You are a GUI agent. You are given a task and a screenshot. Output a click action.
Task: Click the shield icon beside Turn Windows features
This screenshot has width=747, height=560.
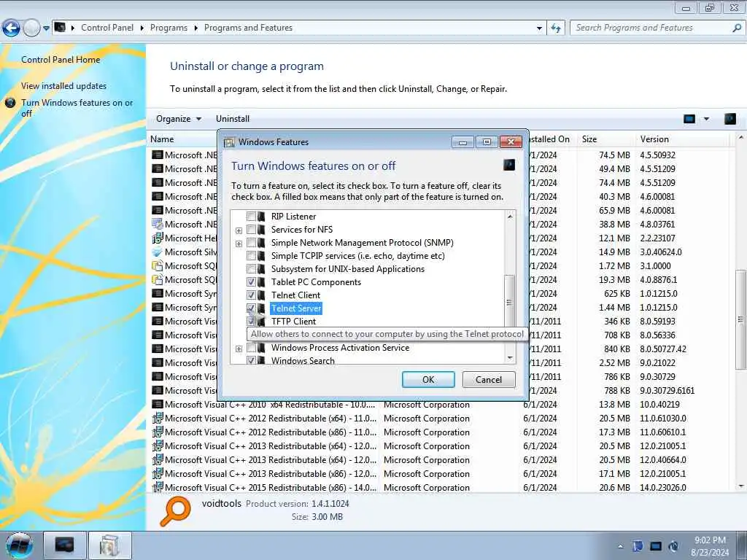[x=10, y=102]
